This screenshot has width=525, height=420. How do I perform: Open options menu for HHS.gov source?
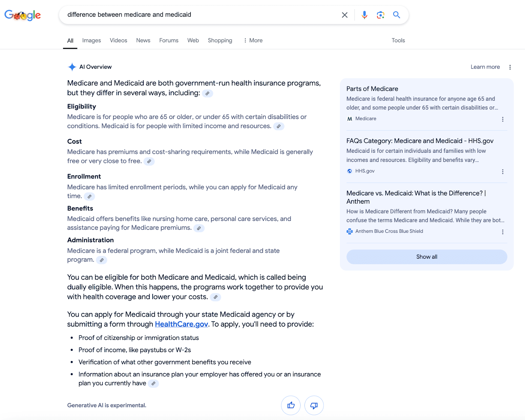[x=503, y=172]
